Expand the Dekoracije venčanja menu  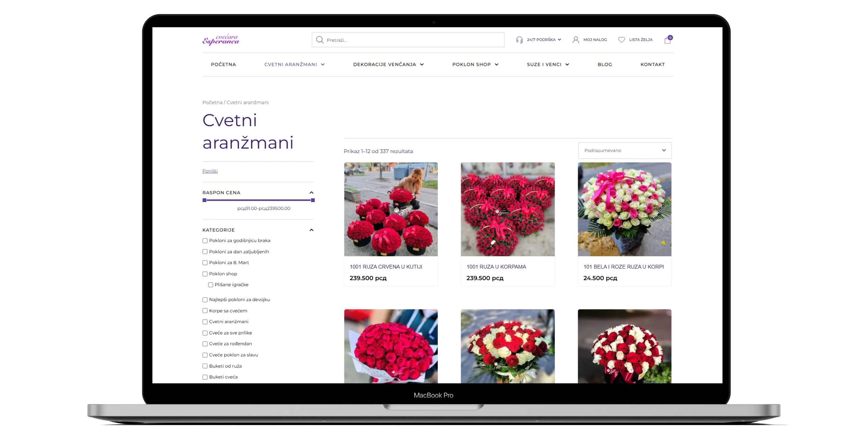click(x=388, y=64)
